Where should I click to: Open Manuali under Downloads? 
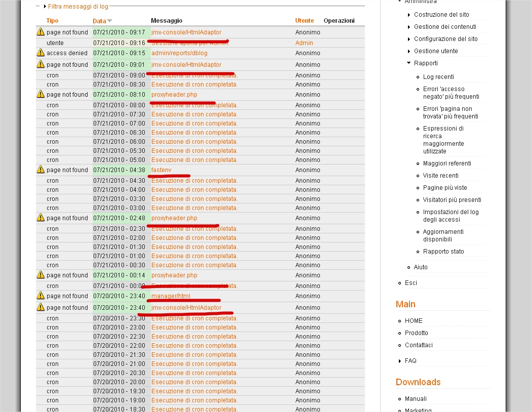tap(416, 399)
